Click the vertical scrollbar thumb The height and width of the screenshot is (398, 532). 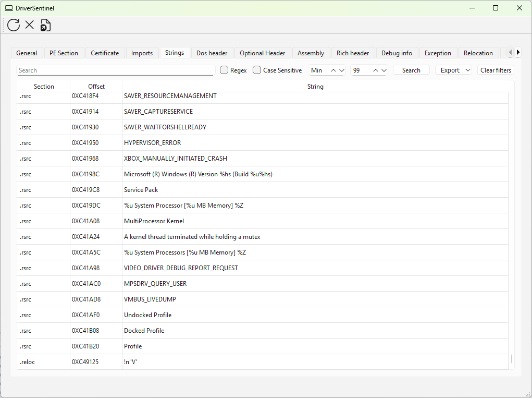click(x=511, y=359)
